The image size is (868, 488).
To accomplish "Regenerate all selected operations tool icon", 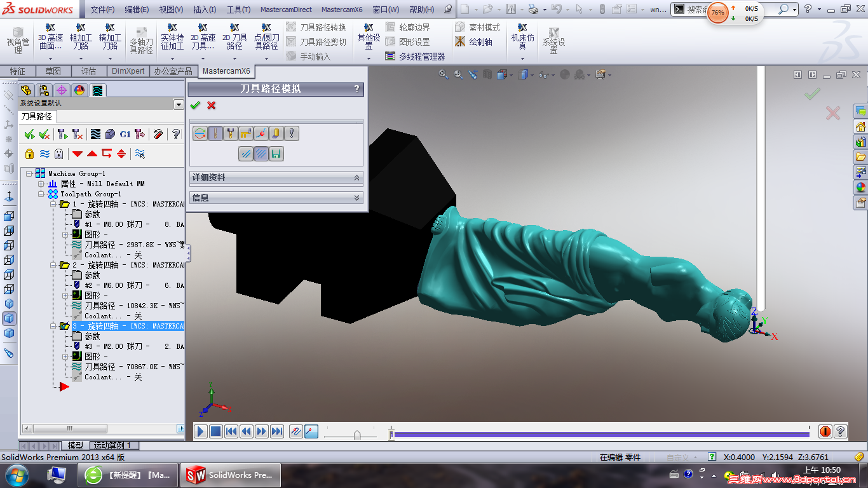I will tap(62, 134).
